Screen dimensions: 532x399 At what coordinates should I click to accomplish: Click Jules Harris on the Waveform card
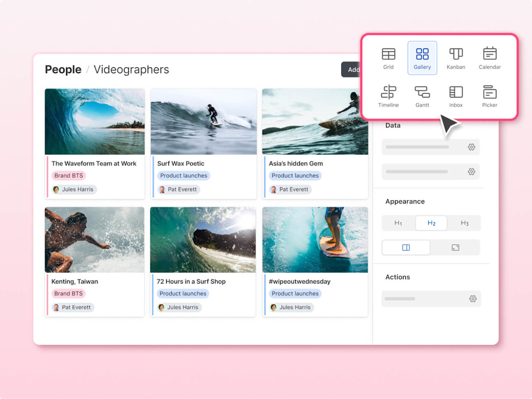coord(73,189)
